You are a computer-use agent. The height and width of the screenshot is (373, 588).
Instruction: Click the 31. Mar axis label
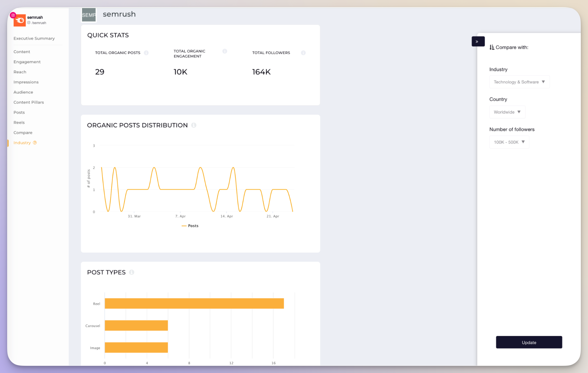click(134, 216)
